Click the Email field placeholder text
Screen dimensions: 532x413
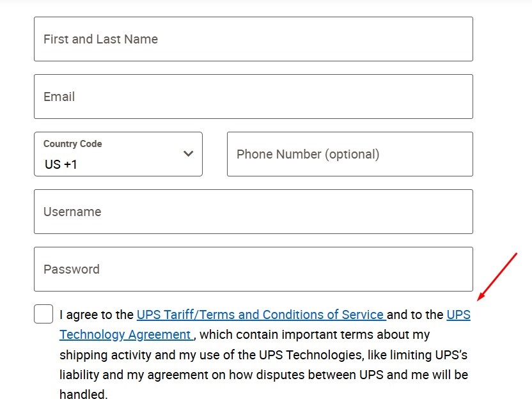pyautogui.click(x=60, y=97)
